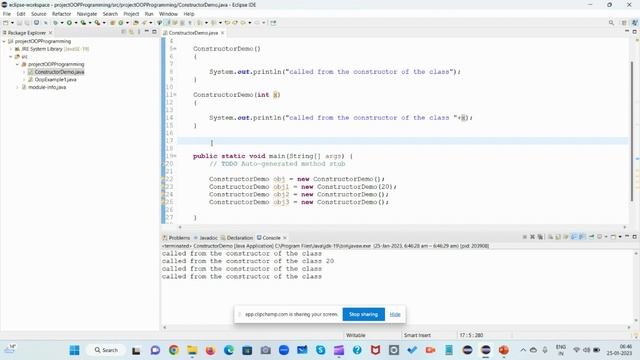Switch to the Declaration tab
640x360 pixels.
click(x=237, y=238)
